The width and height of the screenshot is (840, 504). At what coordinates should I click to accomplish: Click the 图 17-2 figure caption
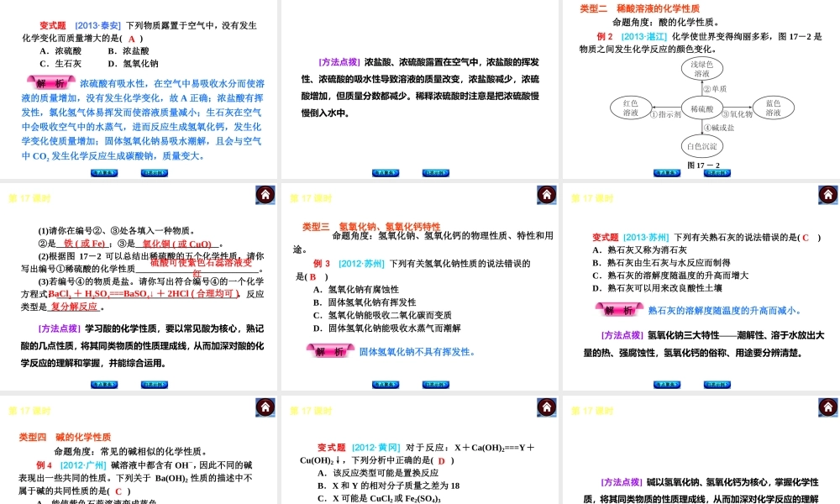pos(703,165)
